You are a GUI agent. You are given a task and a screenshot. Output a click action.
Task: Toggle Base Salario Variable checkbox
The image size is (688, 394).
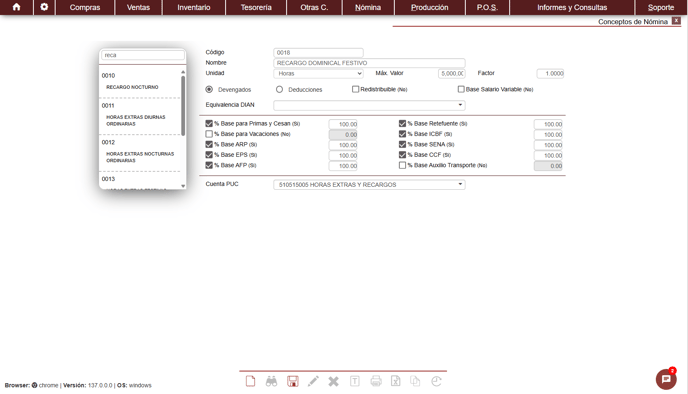click(461, 89)
